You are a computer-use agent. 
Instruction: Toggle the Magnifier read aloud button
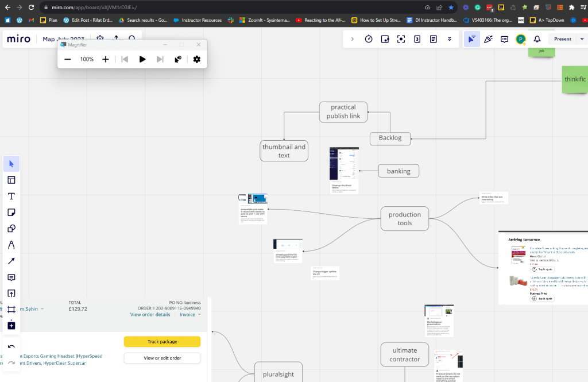(x=178, y=59)
